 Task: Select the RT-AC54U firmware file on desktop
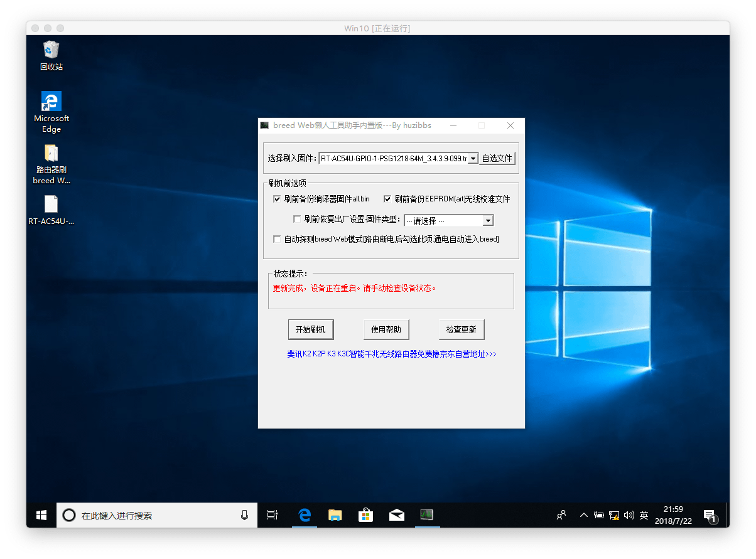pyautogui.click(x=51, y=210)
